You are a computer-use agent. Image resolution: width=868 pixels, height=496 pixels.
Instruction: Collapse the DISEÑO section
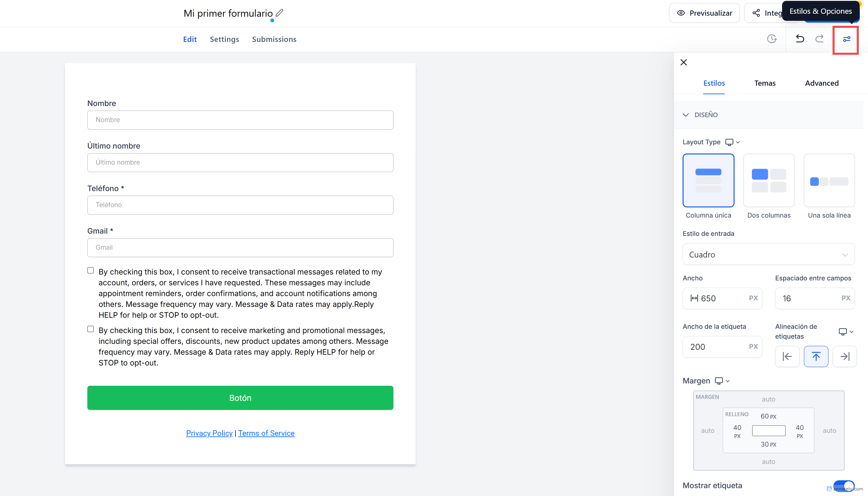pos(686,115)
